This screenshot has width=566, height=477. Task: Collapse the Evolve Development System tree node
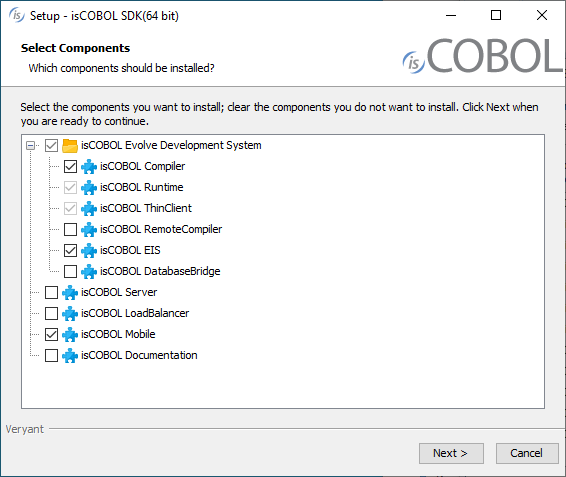pyautogui.click(x=31, y=146)
